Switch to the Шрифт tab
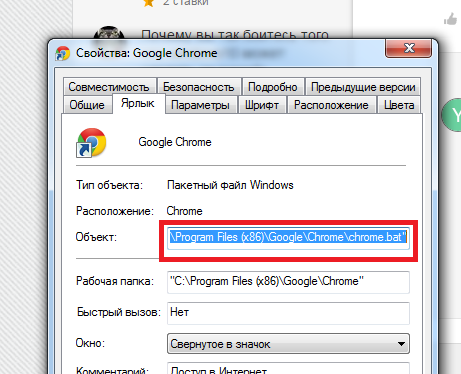This screenshot has height=374, width=461. (x=262, y=105)
